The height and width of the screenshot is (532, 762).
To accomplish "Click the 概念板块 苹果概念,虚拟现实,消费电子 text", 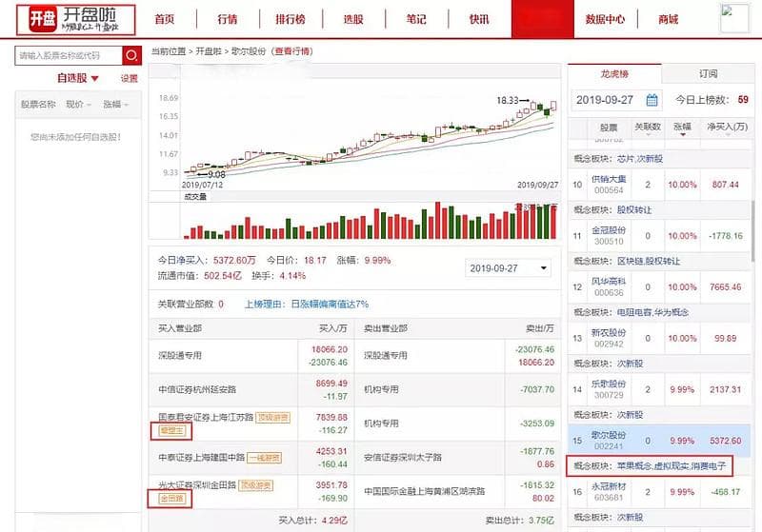I will click(x=650, y=466).
